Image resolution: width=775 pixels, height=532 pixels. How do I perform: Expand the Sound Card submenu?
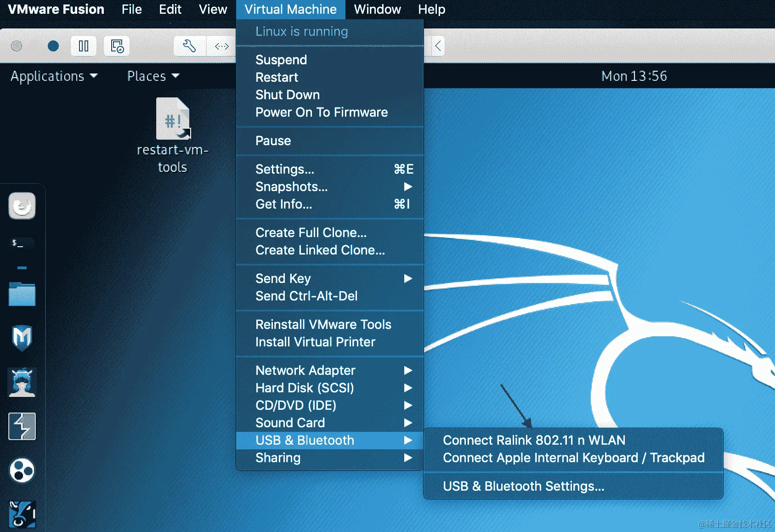329,423
